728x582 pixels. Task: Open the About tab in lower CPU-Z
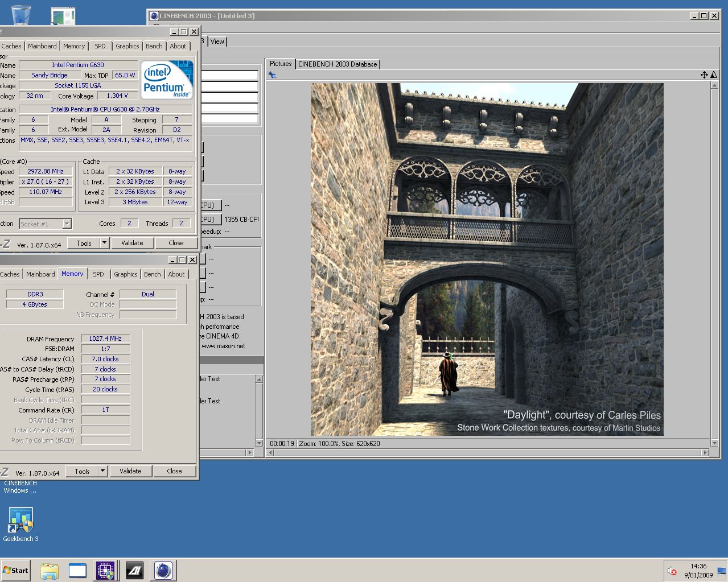pyautogui.click(x=176, y=274)
